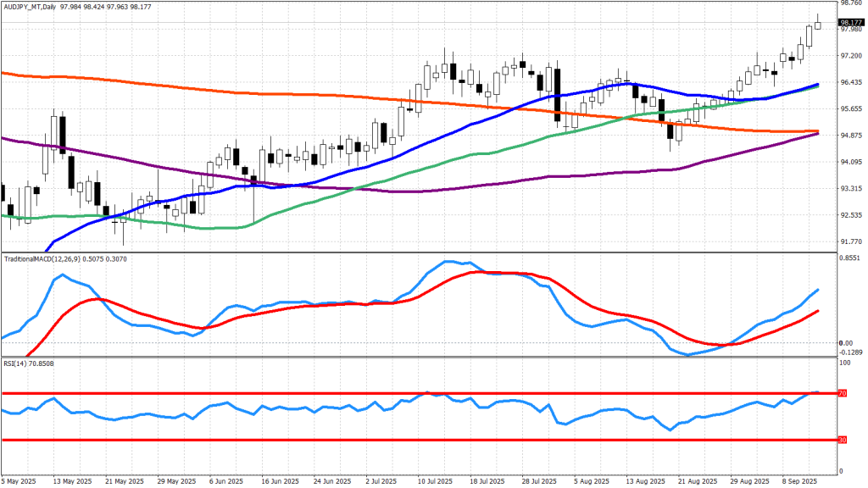The width and height of the screenshot is (868, 488).
Task: Select the RSI 70 level axis marker
Action: click(843, 394)
